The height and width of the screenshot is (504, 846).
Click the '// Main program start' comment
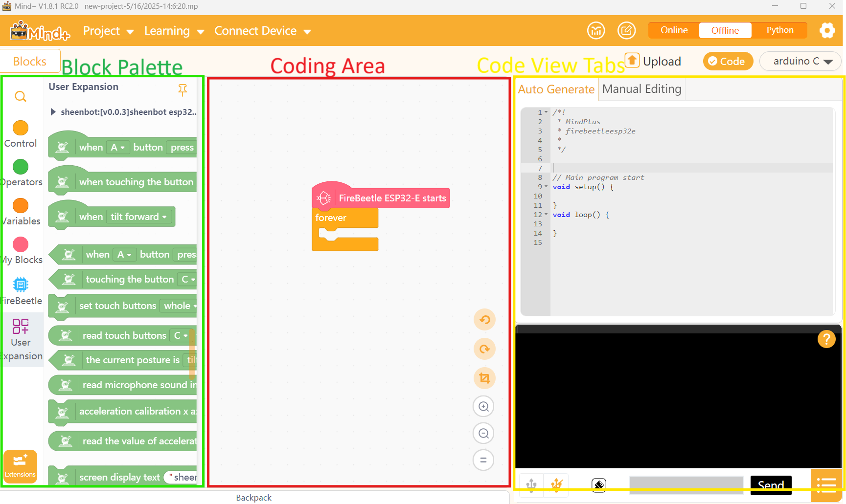tap(598, 177)
